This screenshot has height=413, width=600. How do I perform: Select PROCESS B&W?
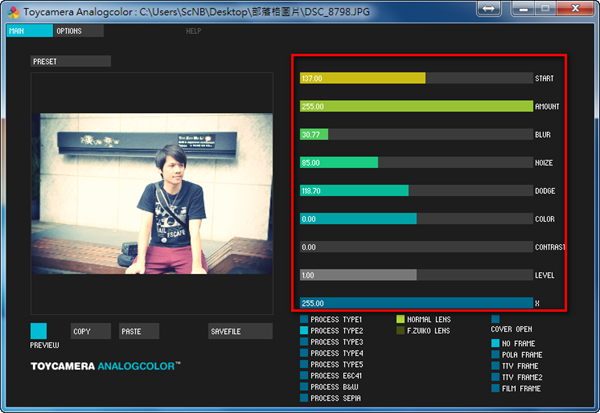(x=304, y=387)
